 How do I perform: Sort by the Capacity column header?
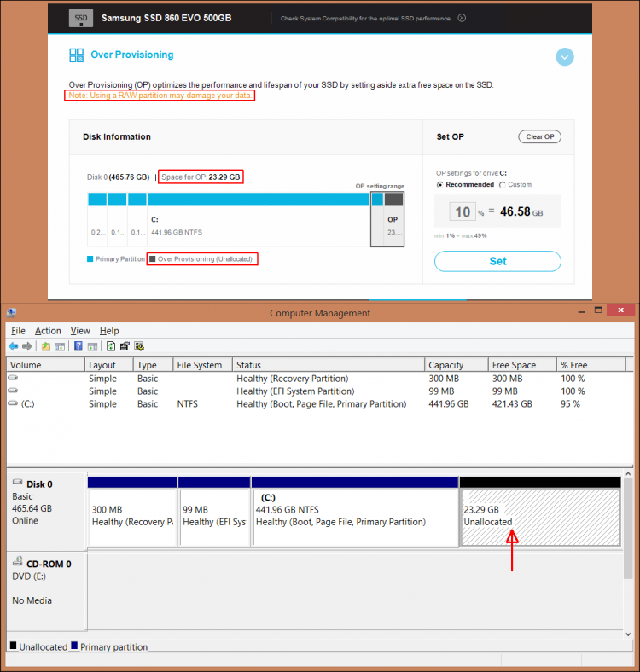457,365
